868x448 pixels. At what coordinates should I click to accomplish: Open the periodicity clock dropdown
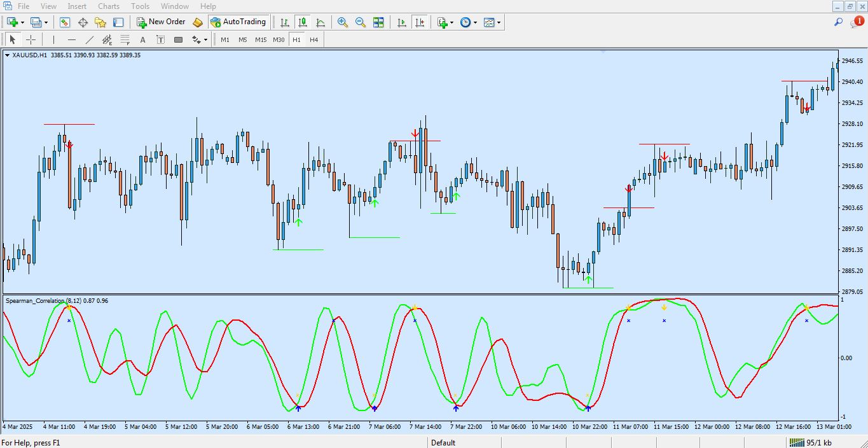[x=476, y=22]
